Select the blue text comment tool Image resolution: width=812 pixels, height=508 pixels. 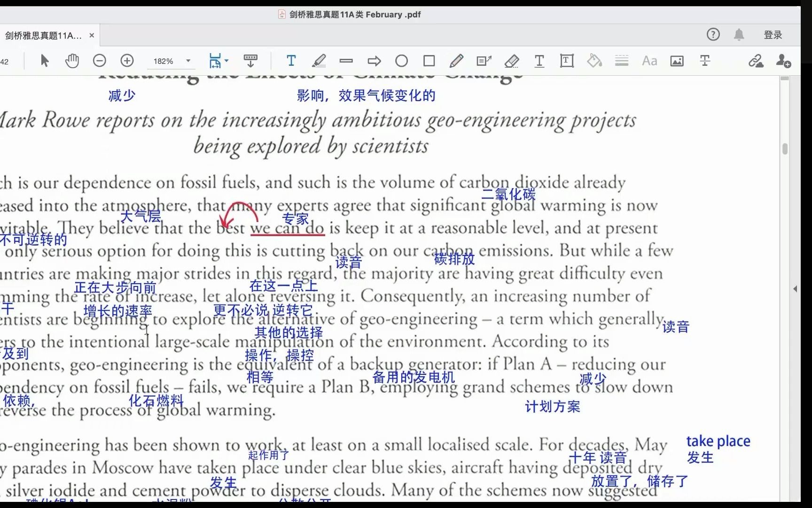[x=291, y=61]
